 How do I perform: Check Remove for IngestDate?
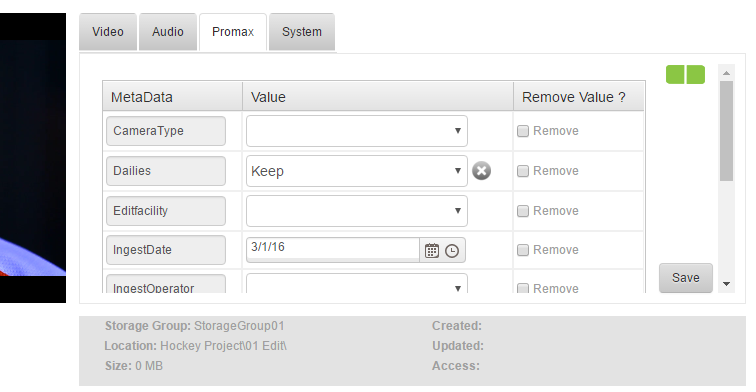523,250
